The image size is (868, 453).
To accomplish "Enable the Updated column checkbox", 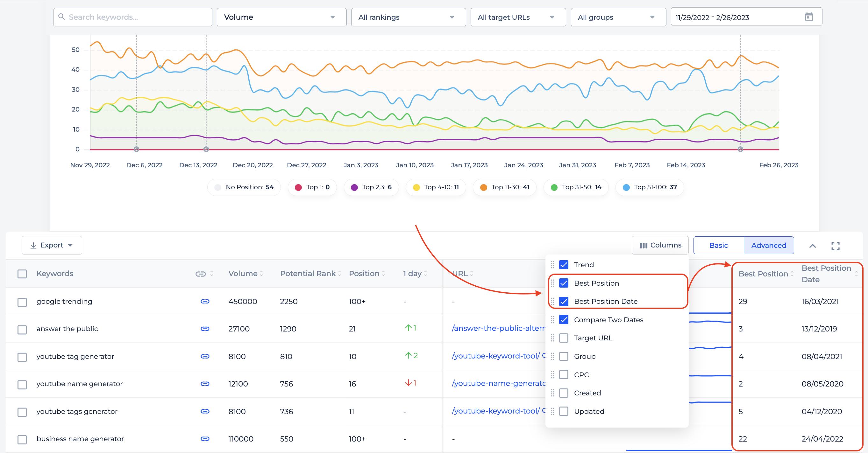I will (x=564, y=411).
